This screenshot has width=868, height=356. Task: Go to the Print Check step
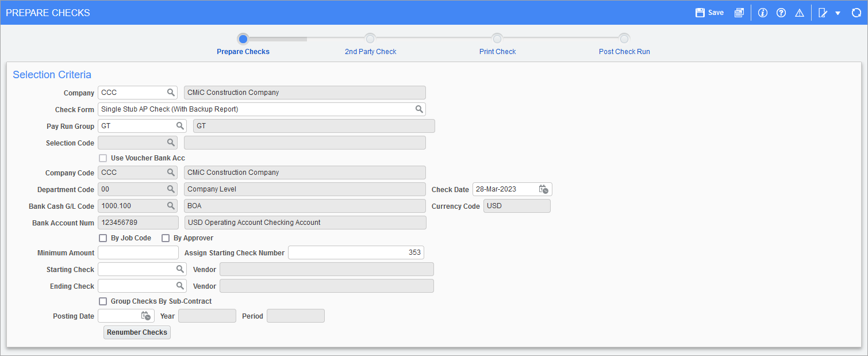[x=497, y=51]
